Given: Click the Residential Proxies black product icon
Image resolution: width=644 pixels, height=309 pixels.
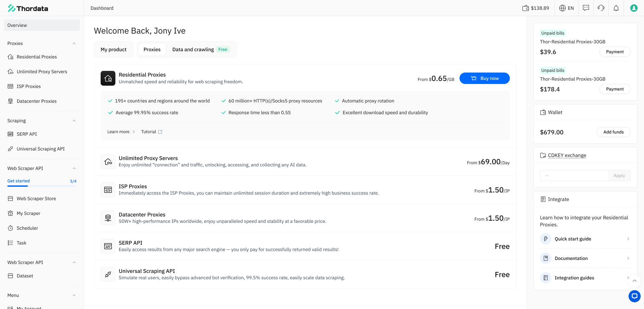Looking at the screenshot, I should 108,78.
